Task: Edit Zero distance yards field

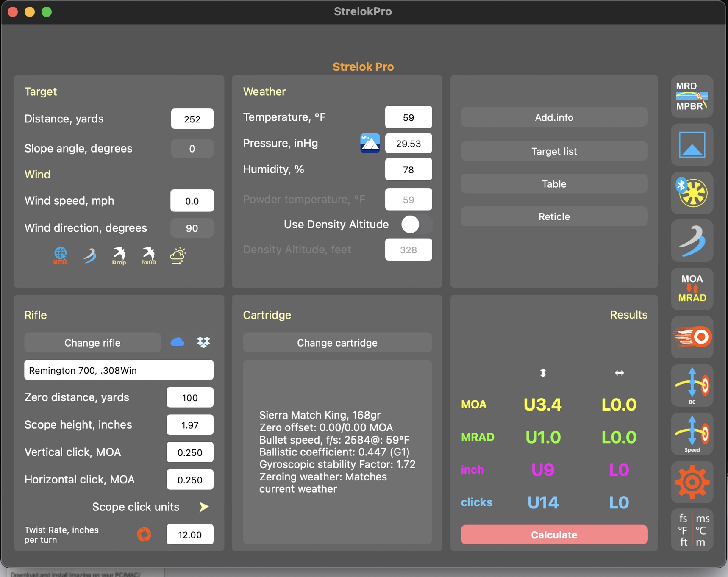Action: [x=190, y=397]
